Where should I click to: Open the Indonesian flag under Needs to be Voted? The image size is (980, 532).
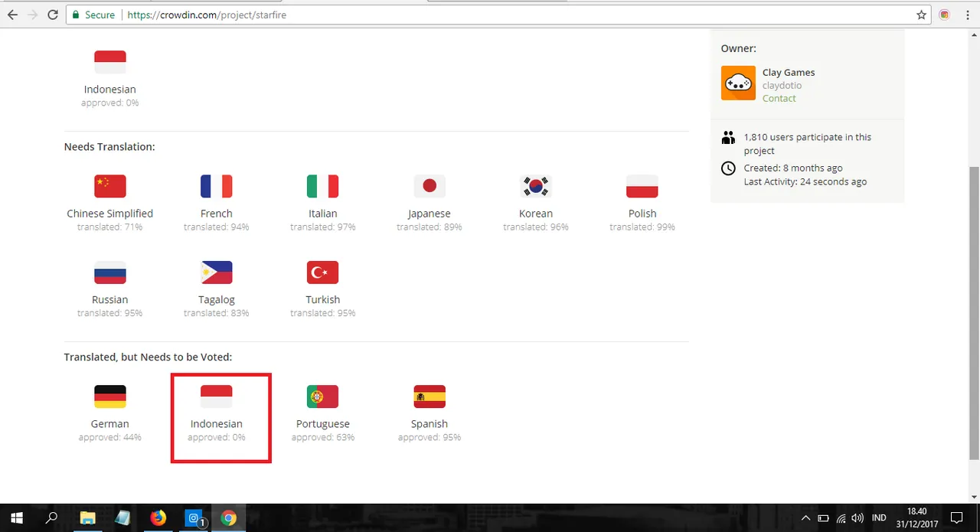(x=217, y=397)
